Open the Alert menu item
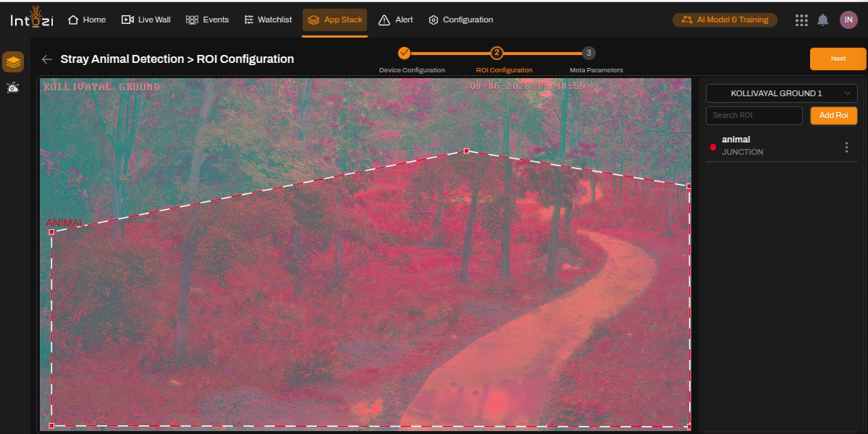 [x=395, y=20]
